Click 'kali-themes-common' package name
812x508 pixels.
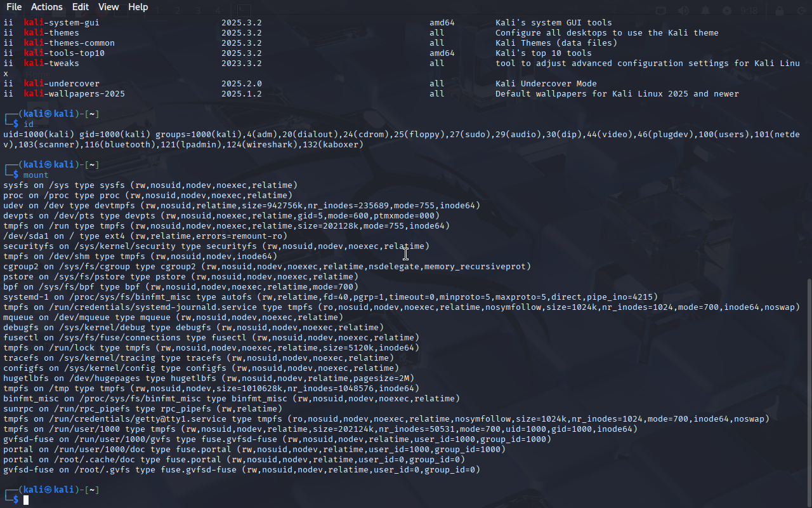[69, 43]
